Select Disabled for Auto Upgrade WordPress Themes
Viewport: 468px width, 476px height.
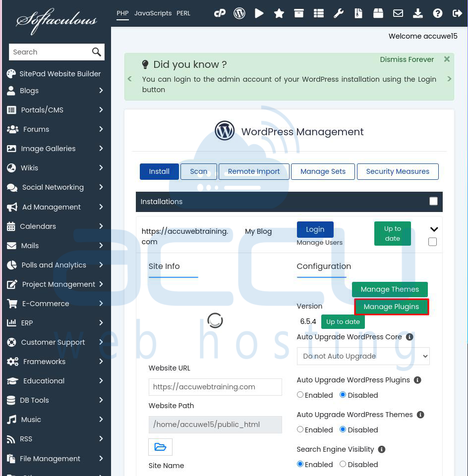(x=343, y=429)
